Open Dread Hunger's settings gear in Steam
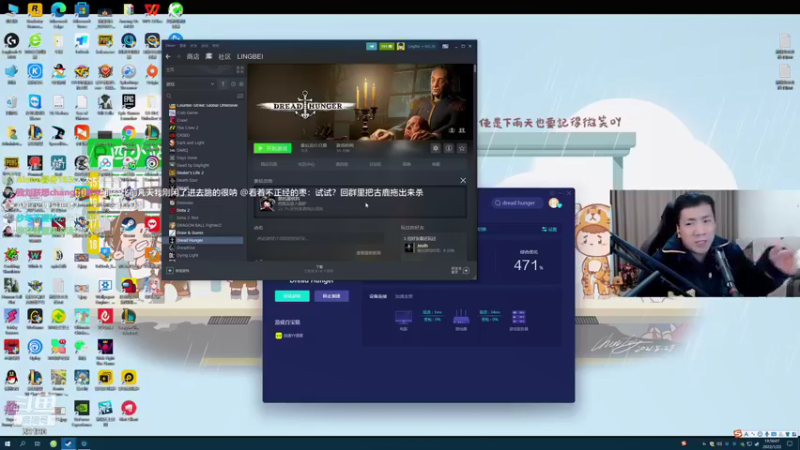The image size is (800, 450). [435, 148]
